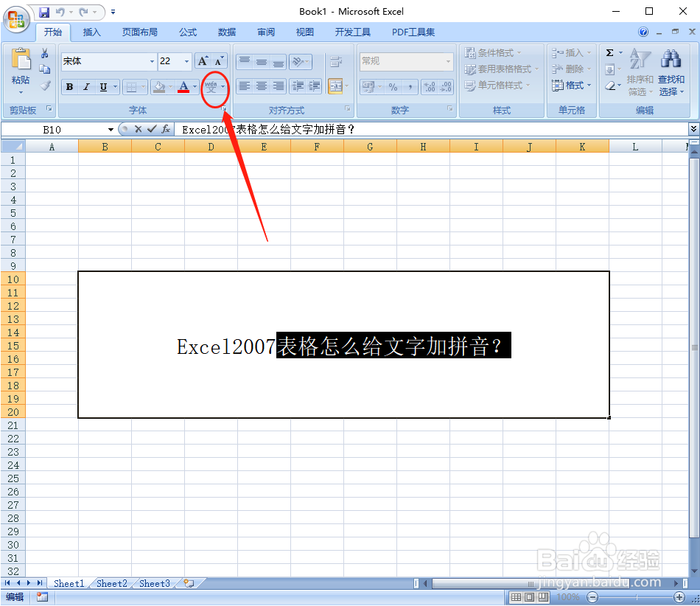Click the Paste clipboard icon

(x=21, y=60)
